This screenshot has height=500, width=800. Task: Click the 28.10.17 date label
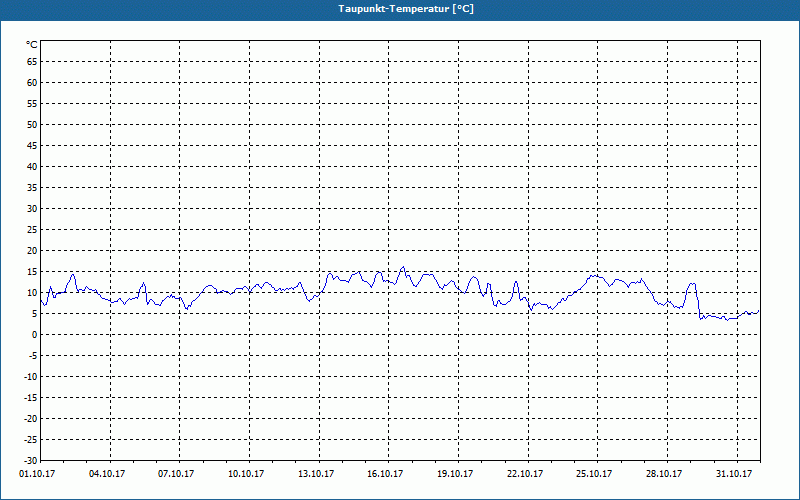664,474
